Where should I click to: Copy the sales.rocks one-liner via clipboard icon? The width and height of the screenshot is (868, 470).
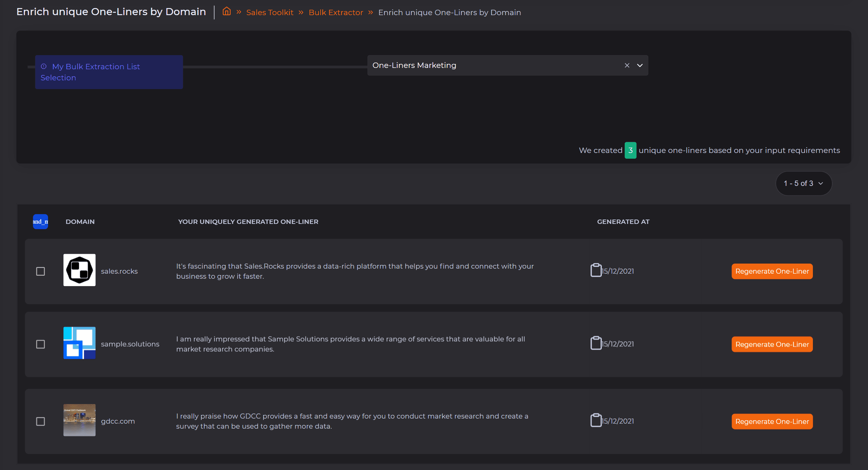click(x=596, y=270)
